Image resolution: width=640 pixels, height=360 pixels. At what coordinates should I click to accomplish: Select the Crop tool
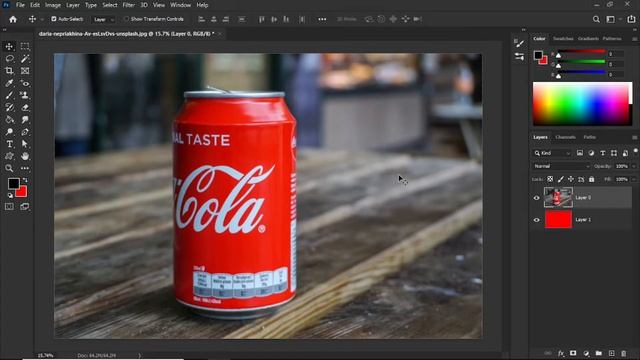point(9,71)
